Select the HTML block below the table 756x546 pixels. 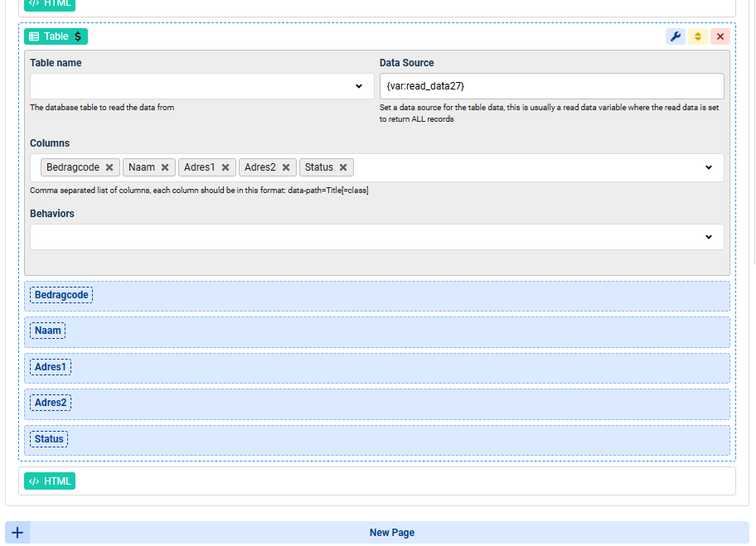click(x=50, y=481)
